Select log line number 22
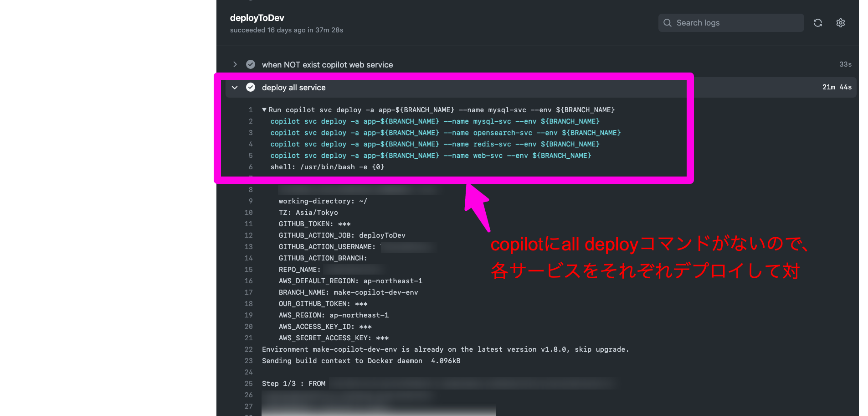Viewport: 868px width, 416px height. tap(248, 349)
